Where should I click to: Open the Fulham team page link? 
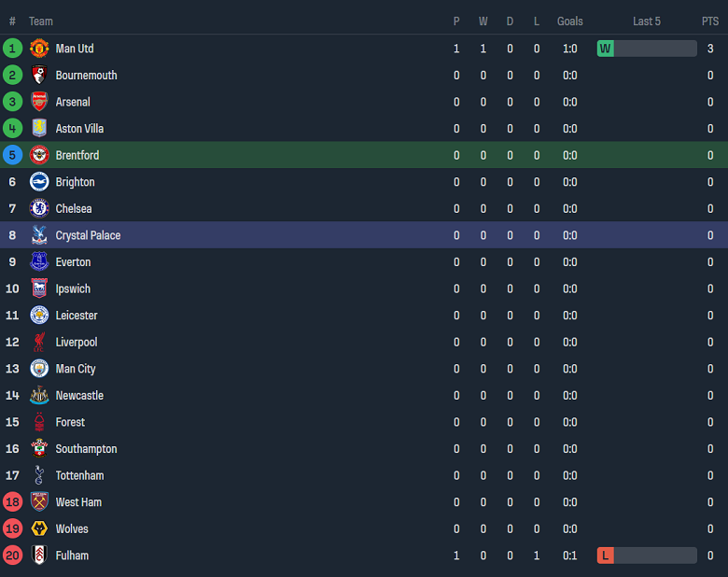[72, 556]
